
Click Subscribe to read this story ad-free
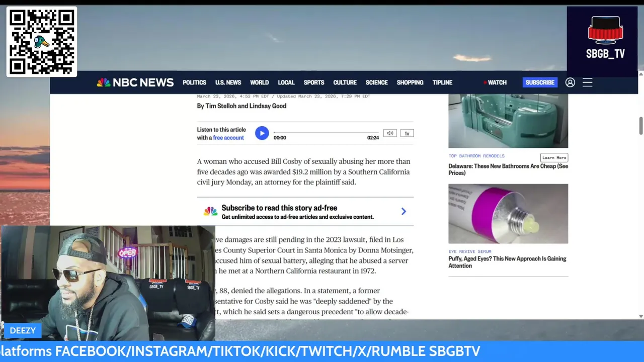click(x=279, y=208)
